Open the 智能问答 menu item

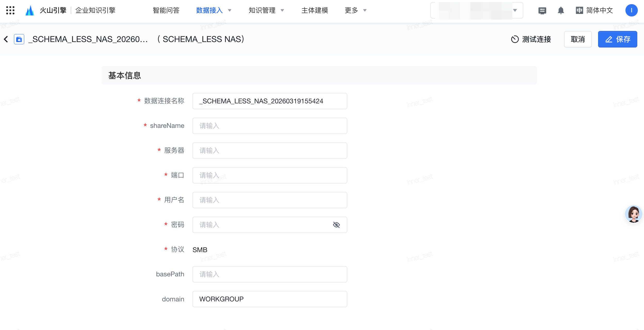166,10
